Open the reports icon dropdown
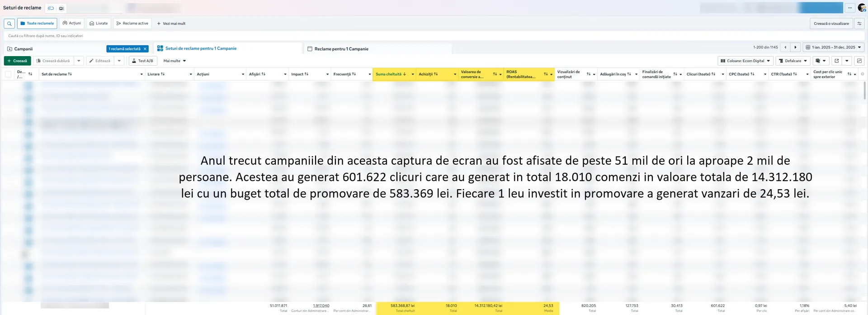The image size is (868, 315). [x=820, y=61]
